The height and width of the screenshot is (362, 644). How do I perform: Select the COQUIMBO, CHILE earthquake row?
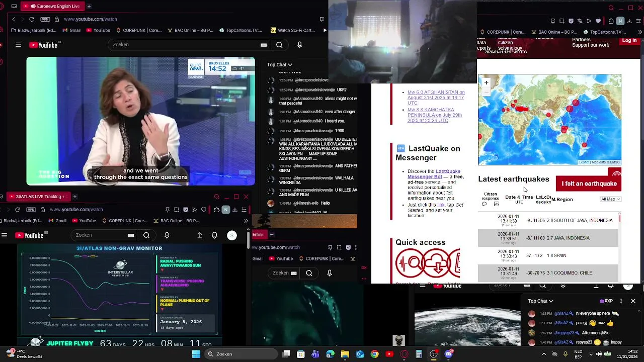(x=548, y=273)
